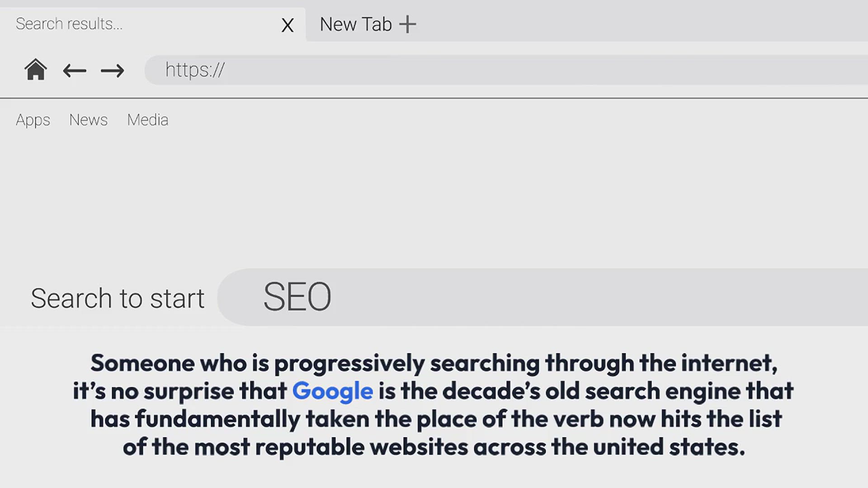868x488 pixels.
Task: Click the search box containing SEO
Action: [542, 297]
